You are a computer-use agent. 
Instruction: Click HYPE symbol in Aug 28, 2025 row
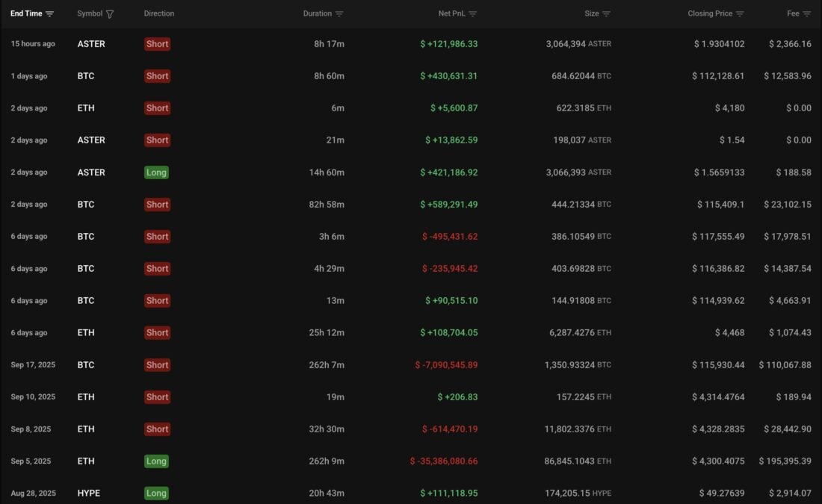point(89,493)
